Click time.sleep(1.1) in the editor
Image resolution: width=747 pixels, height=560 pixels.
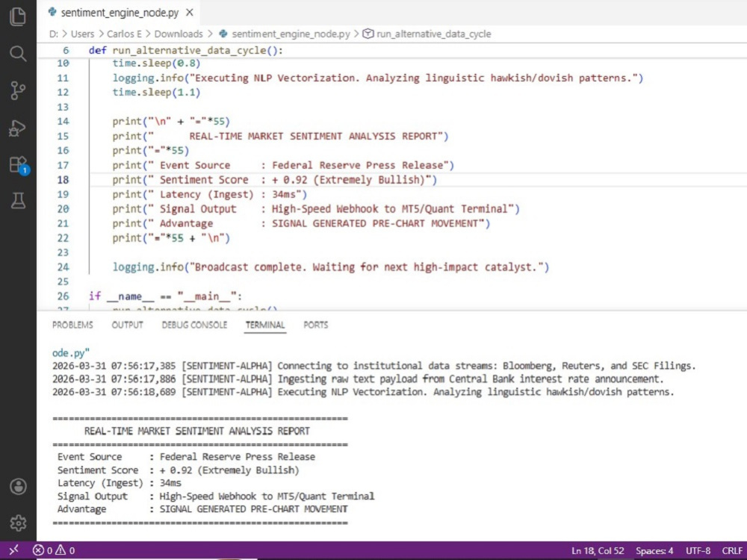[x=156, y=93]
